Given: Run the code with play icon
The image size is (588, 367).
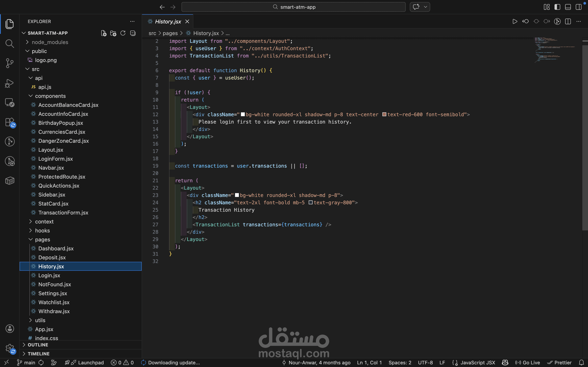Looking at the screenshot, I should (515, 22).
